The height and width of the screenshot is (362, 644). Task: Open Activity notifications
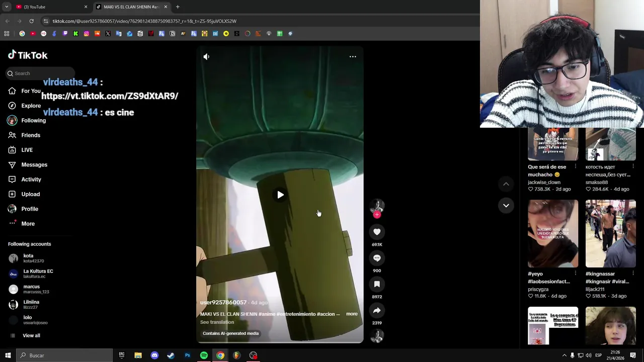[25, 179]
